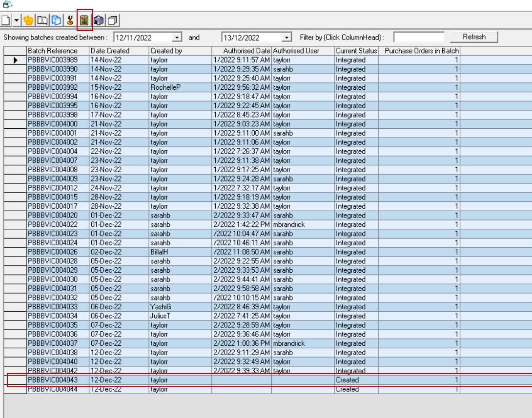Click the Authorised User column header
This screenshot has width=532, height=418.
pos(303,51)
